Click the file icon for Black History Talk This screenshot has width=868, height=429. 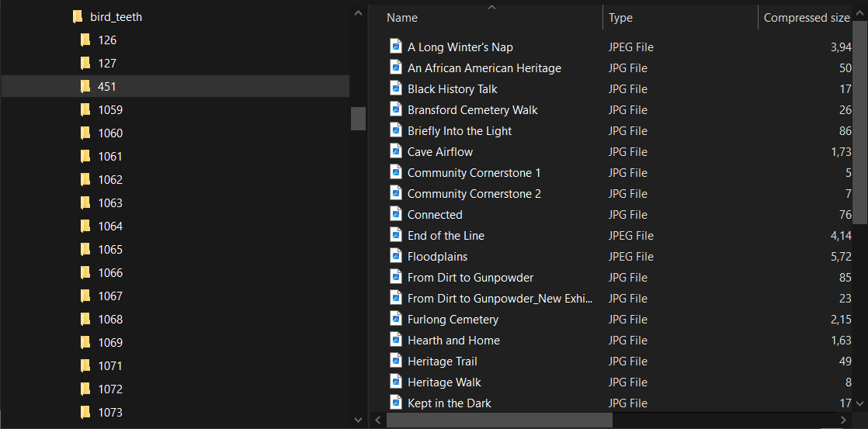click(x=396, y=88)
